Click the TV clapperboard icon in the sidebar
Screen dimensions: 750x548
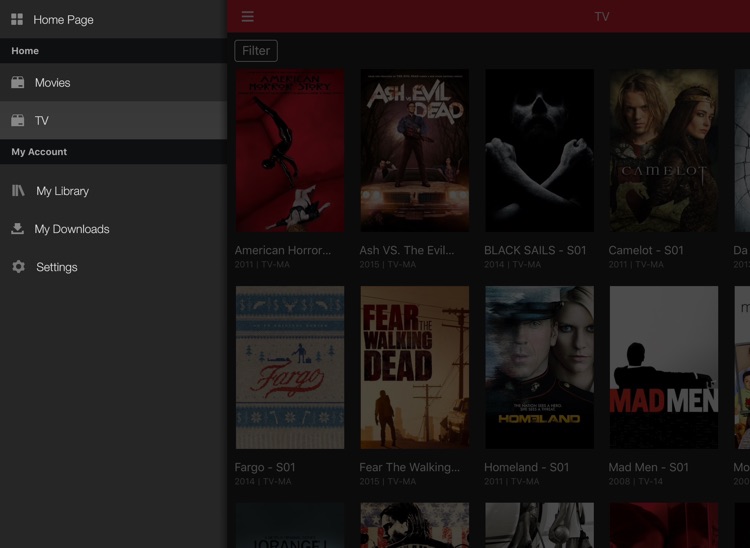point(18,120)
